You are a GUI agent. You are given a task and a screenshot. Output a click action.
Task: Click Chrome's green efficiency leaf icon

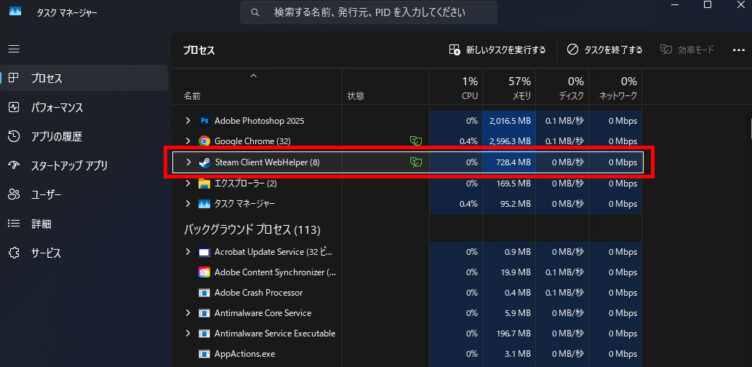(x=416, y=141)
